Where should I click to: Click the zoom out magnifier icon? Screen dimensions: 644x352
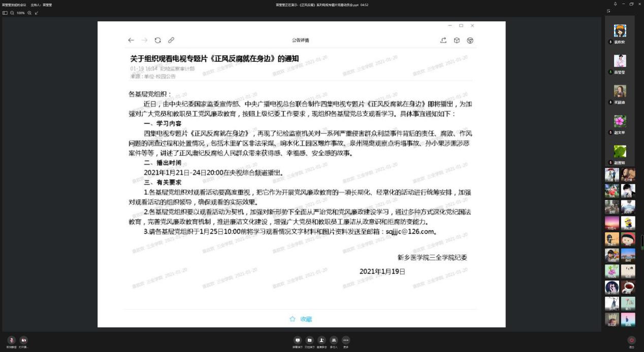pos(12,13)
